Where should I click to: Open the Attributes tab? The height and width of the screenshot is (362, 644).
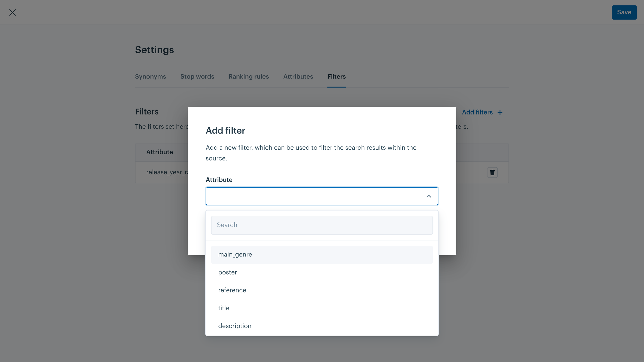tap(298, 76)
